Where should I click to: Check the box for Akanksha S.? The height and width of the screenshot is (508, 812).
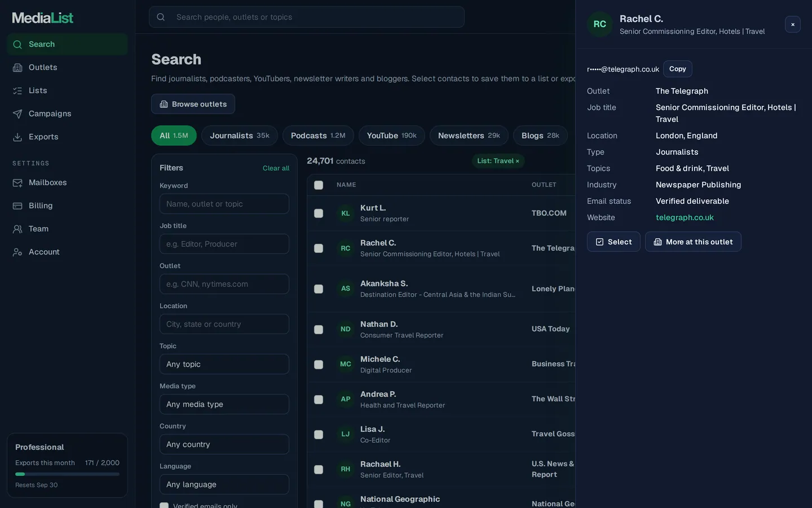pyautogui.click(x=319, y=289)
